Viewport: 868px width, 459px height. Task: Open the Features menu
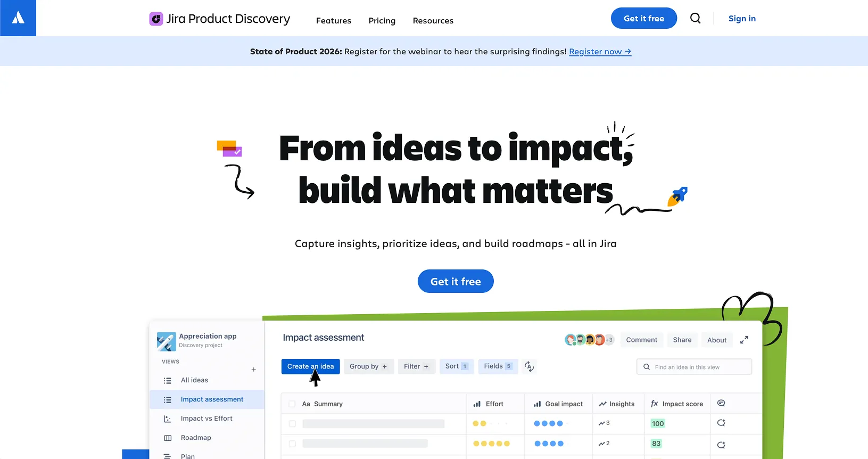[x=334, y=21]
